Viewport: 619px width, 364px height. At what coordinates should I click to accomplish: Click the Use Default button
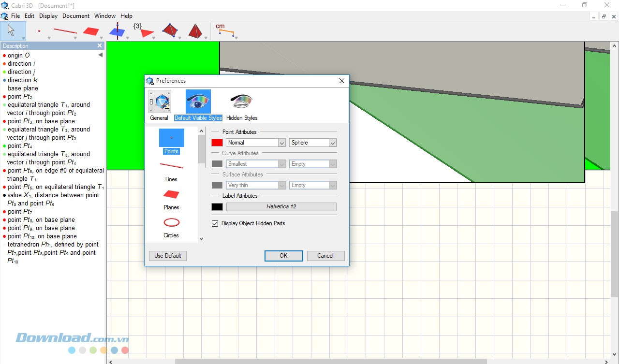point(168,256)
